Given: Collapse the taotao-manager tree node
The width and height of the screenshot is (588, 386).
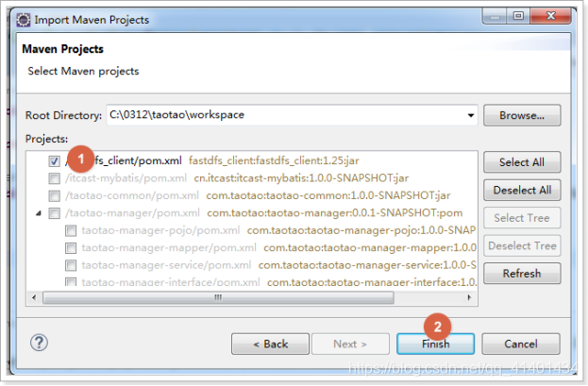Looking at the screenshot, I should coord(39,213).
